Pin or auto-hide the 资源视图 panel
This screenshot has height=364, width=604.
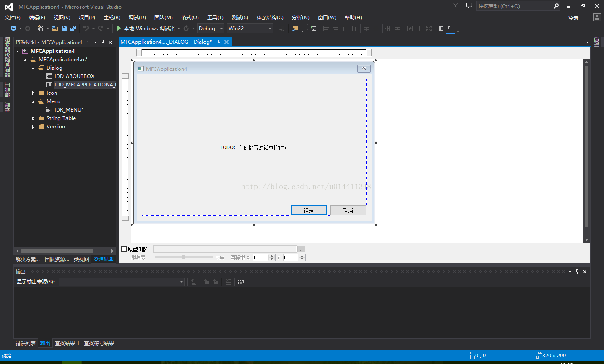tap(103, 42)
